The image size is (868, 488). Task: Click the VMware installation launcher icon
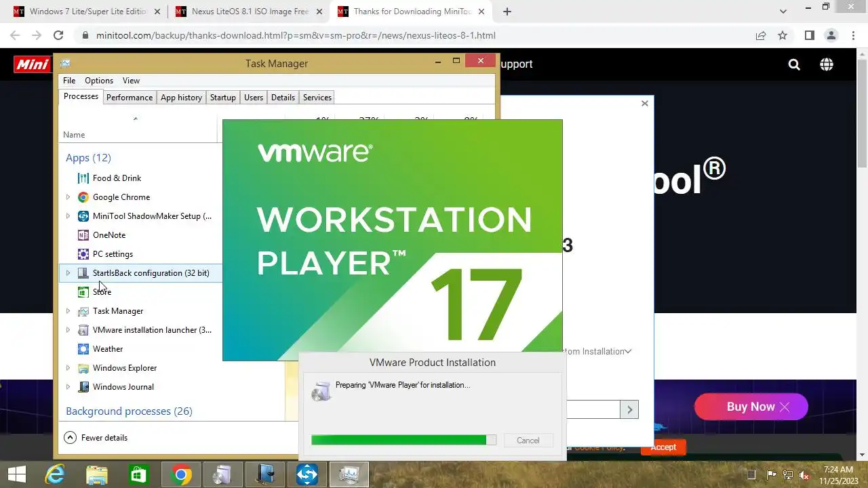click(83, 330)
